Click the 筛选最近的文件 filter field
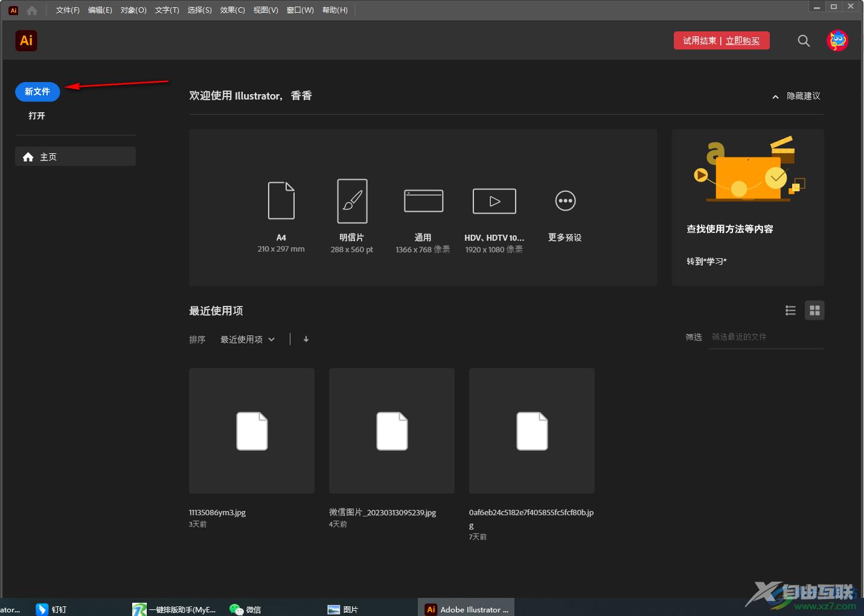This screenshot has width=864, height=616. coord(766,337)
